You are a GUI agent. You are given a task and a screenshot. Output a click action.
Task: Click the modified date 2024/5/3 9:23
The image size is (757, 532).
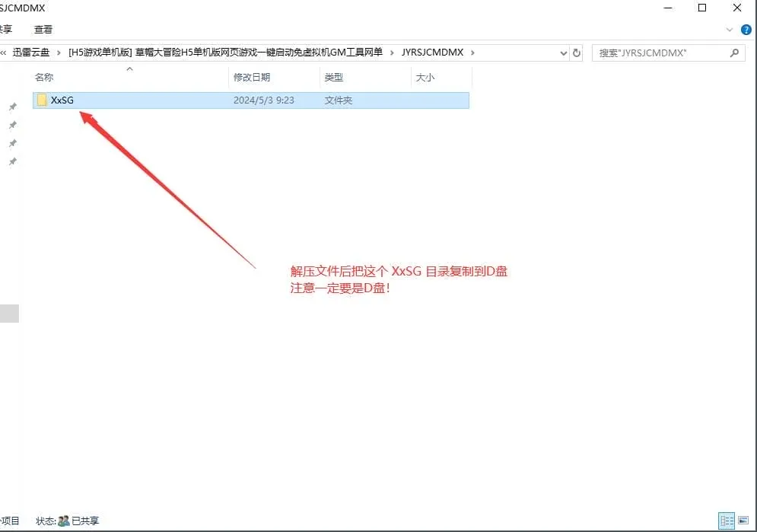click(x=263, y=100)
